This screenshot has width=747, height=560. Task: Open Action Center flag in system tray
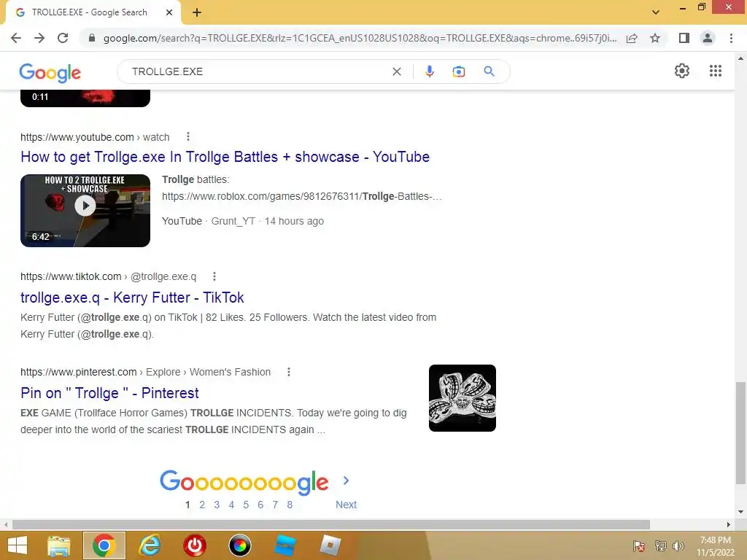coord(639,546)
